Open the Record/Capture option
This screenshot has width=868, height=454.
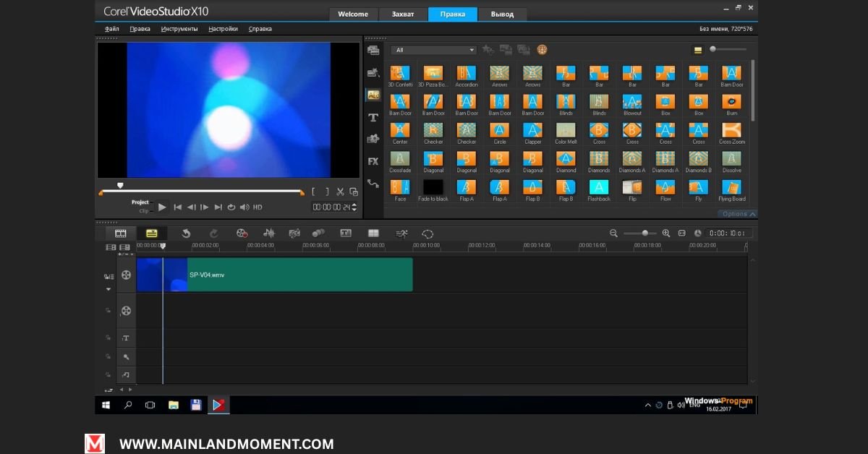tap(242, 234)
